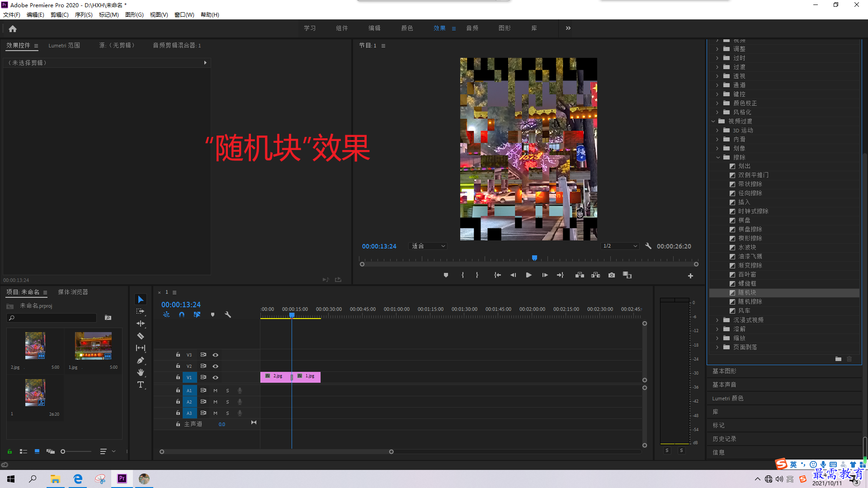Create new bin in project panel
The width and height of the screenshot is (868, 488).
tap(108, 318)
